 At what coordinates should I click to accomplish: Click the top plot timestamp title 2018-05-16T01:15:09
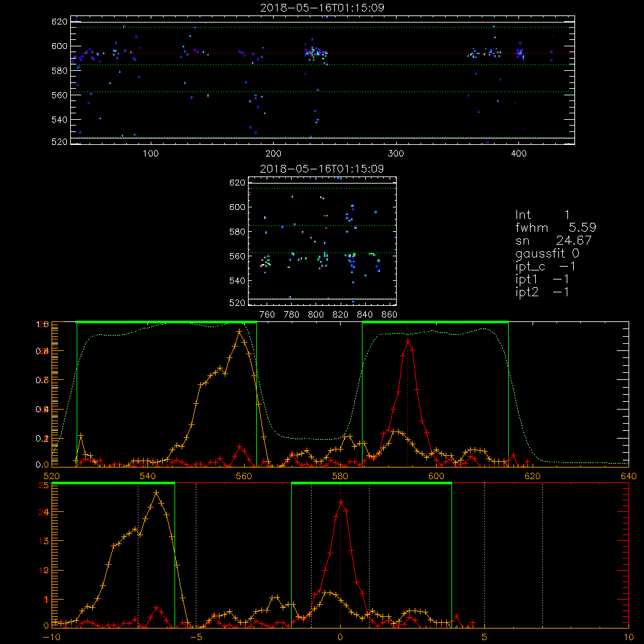point(322,8)
